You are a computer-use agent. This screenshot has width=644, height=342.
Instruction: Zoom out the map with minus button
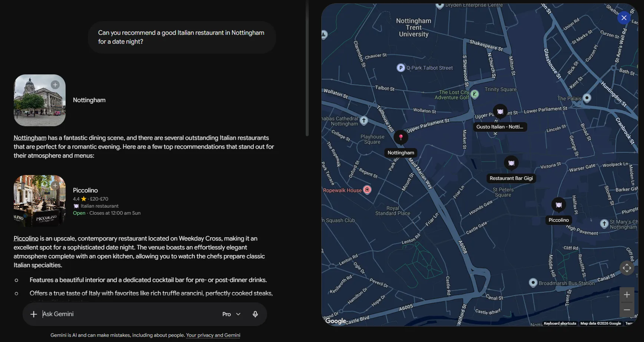[627, 310]
